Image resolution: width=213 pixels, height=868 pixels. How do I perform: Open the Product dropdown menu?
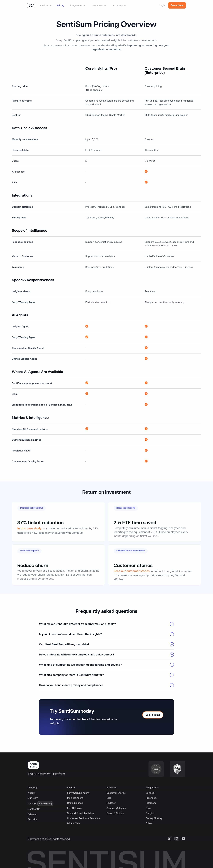pyautogui.click(x=46, y=5)
